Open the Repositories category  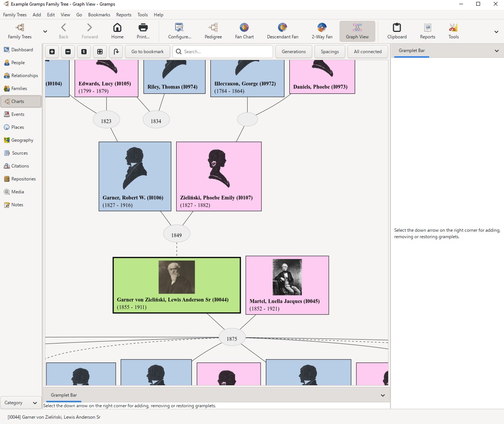tap(21, 179)
